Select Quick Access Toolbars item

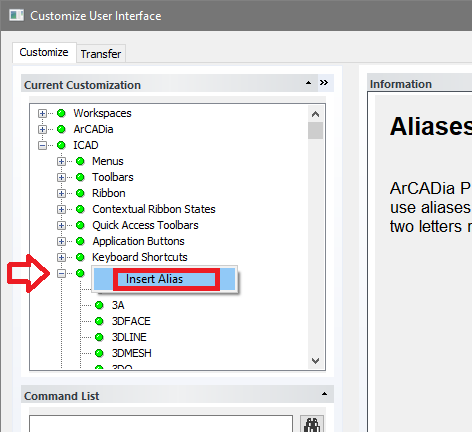click(x=145, y=225)
